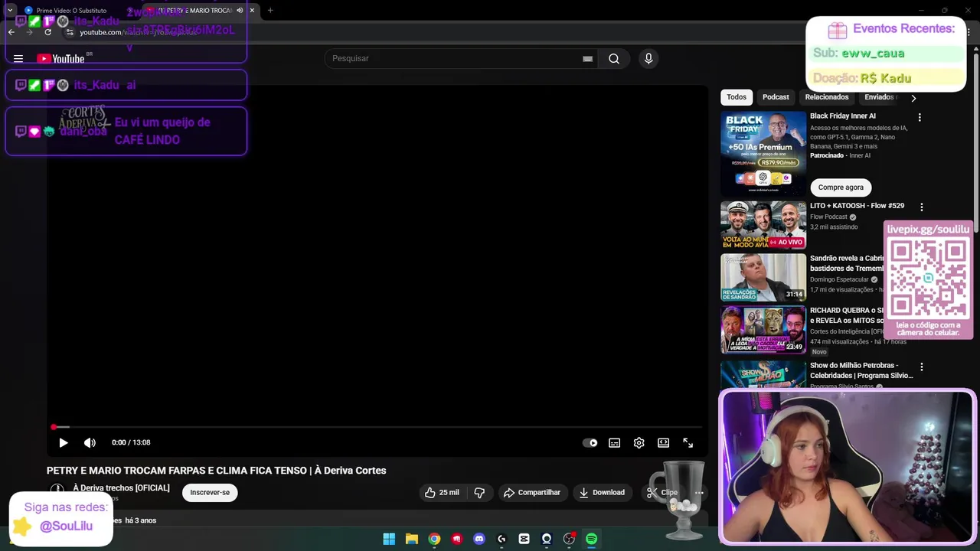Image resolution: width=980 pixels, height=551 pixels.
Task: Share the video with Compartilhar
Action: tap(532, 492)
